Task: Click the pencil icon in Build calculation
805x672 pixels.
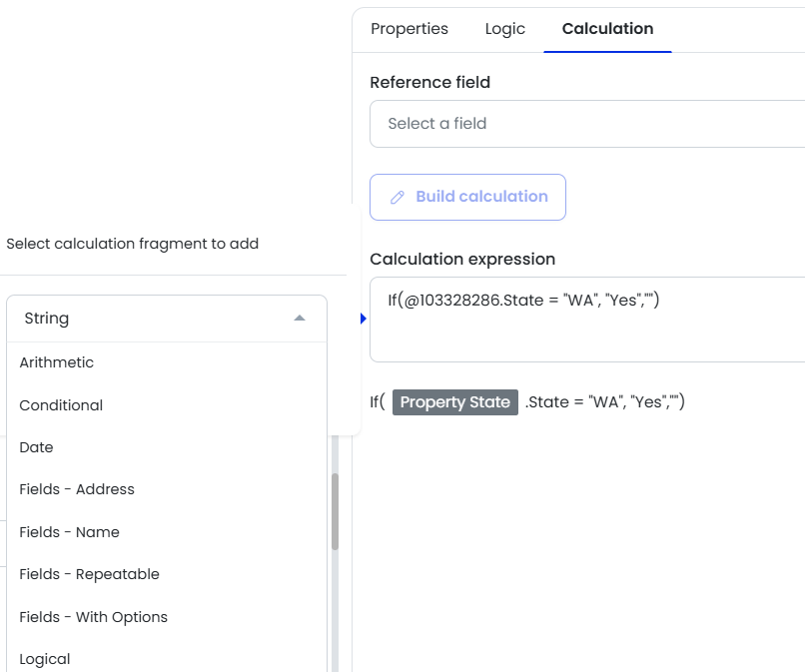Action: (398, 198)
